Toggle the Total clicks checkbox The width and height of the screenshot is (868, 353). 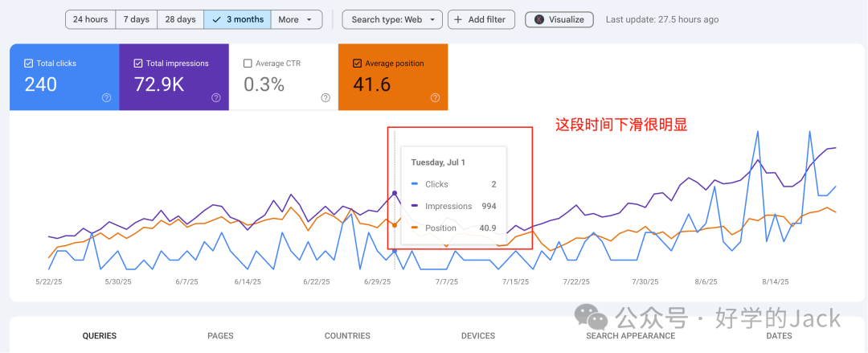click(29, 64)
